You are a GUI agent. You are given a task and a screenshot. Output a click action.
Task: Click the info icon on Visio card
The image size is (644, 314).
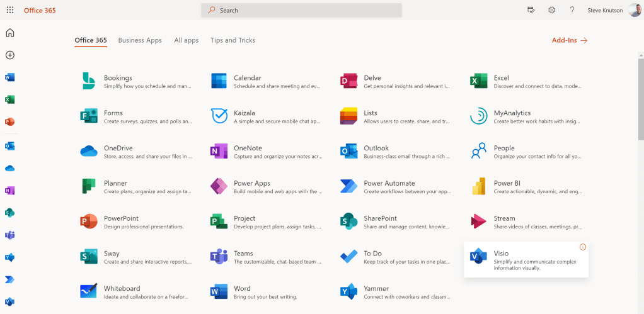point(582,247)
